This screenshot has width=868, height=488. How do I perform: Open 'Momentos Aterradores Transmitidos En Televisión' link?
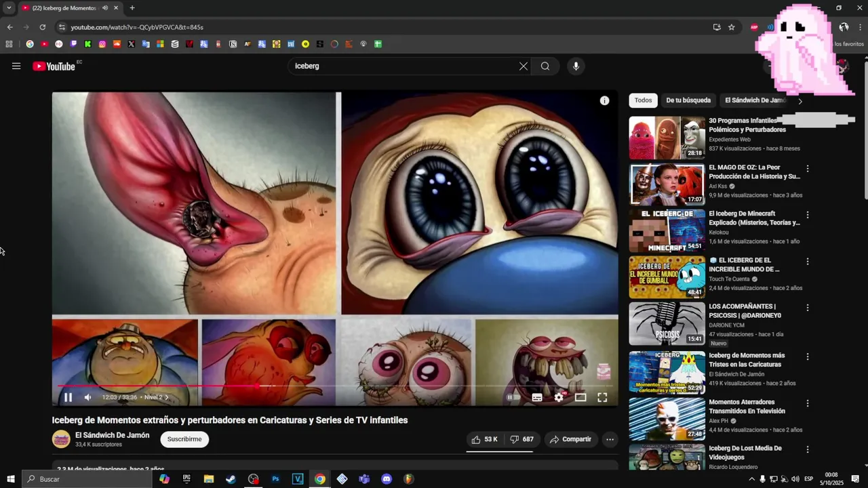[747, 407]
